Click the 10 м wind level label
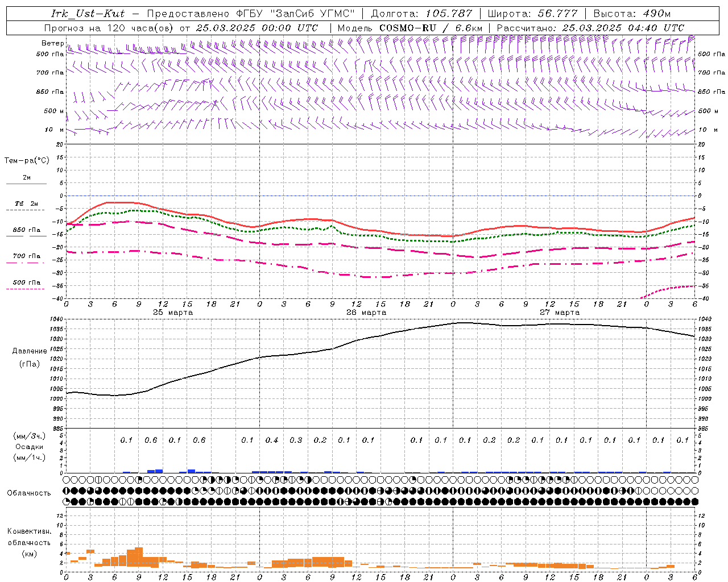This screenshot has width=728, height=582. point(54,130)
